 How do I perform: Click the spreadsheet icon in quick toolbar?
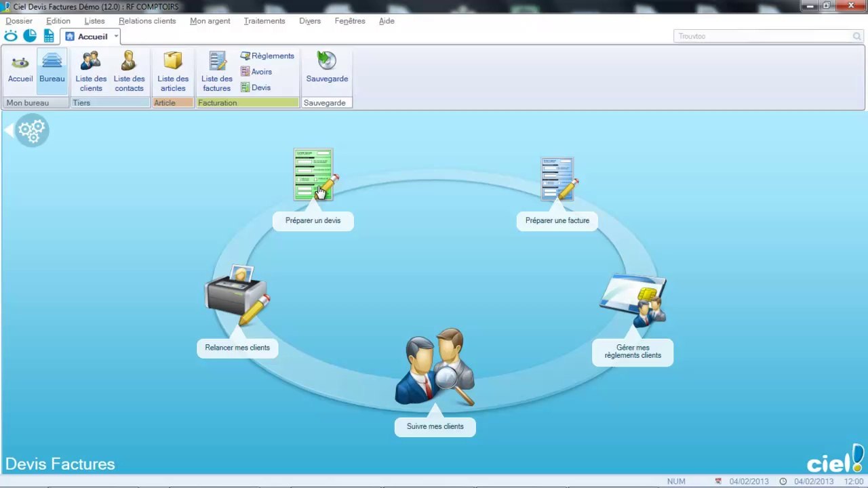[49, 36]
